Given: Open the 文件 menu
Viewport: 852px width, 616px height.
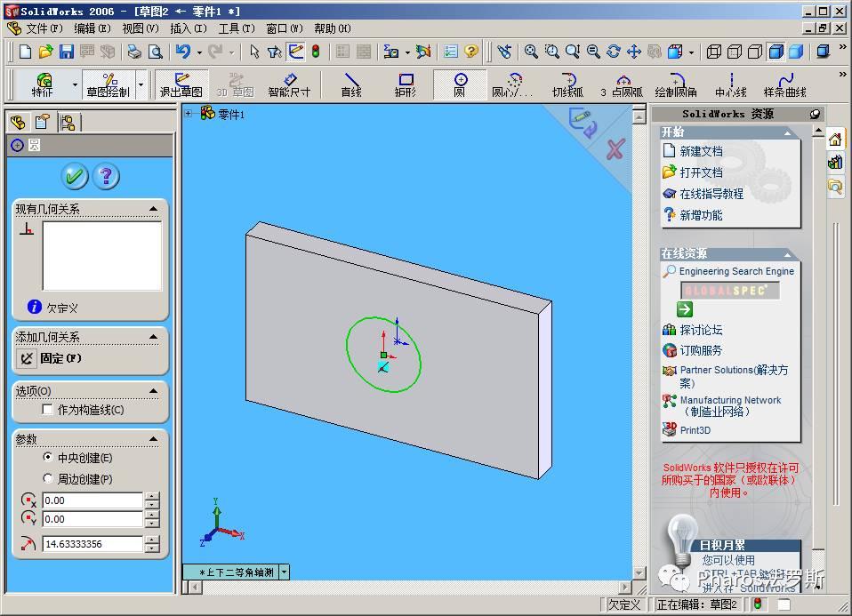Looking at the screenshot, I should [x=44, y=28].
